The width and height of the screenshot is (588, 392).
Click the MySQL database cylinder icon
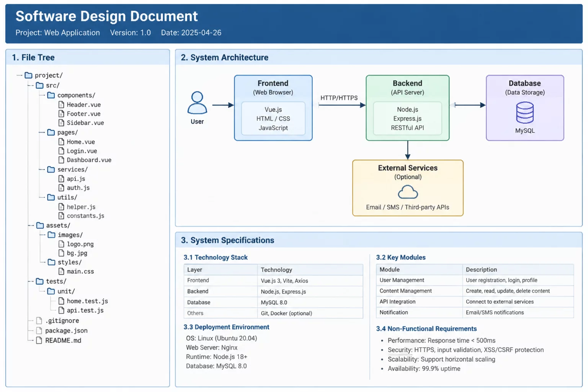pos(525,113)
